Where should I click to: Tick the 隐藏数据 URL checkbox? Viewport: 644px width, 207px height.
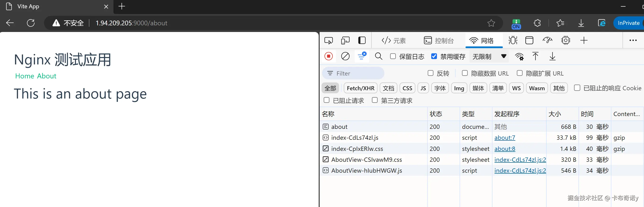(x=465, y=73)
